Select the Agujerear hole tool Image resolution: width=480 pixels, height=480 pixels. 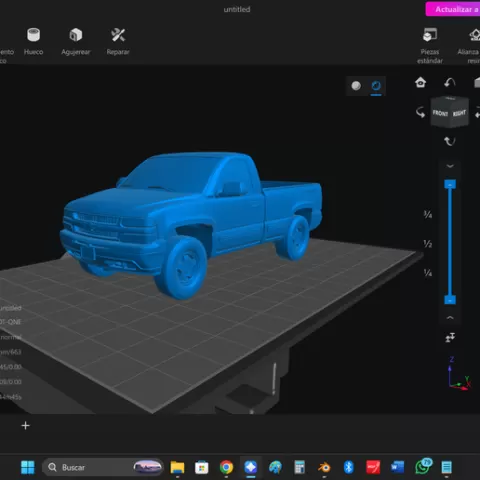[x=76, y=42]
